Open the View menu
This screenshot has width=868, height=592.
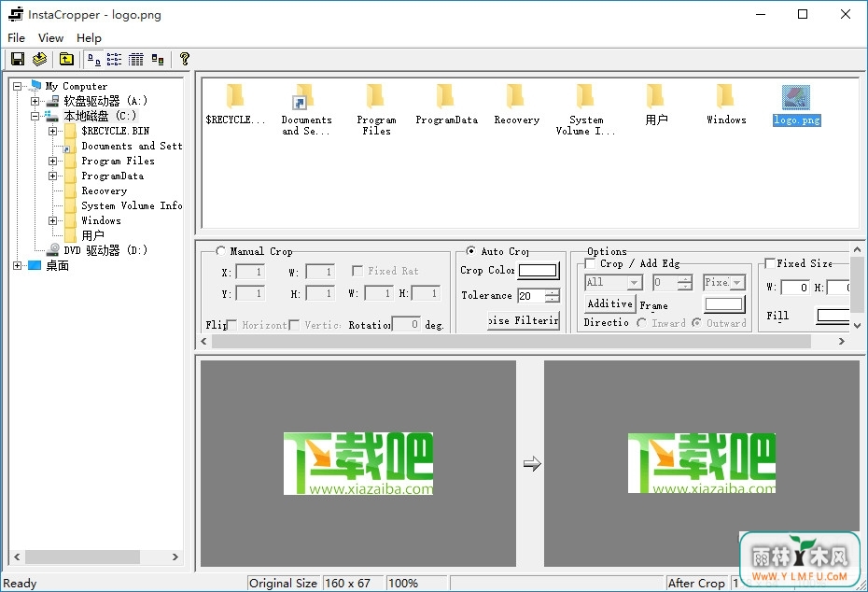pos(51,37)
